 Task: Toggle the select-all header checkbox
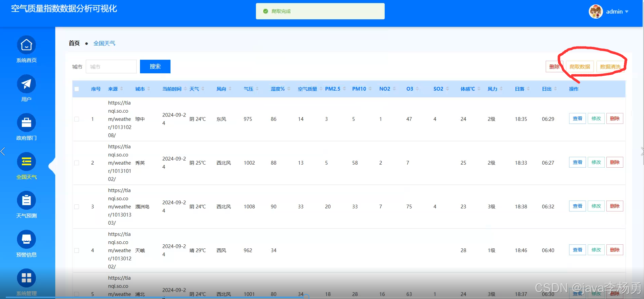point(77,89)
